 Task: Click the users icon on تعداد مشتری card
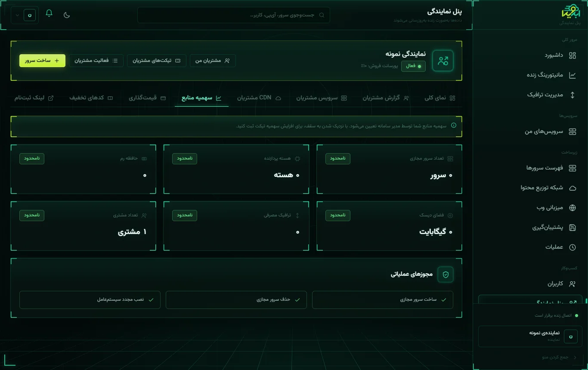click(x=144, y=215)
